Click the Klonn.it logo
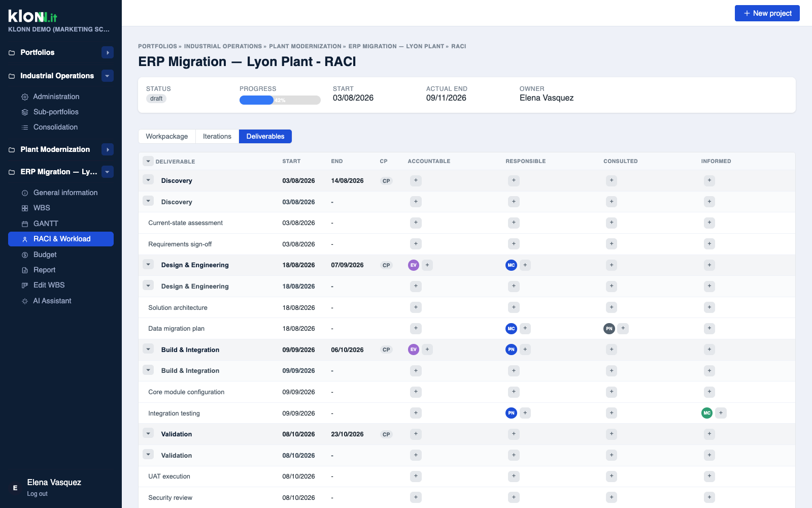The height and width of the screenshot is (508, 812). pyautogui.click(x=32, y=16)
